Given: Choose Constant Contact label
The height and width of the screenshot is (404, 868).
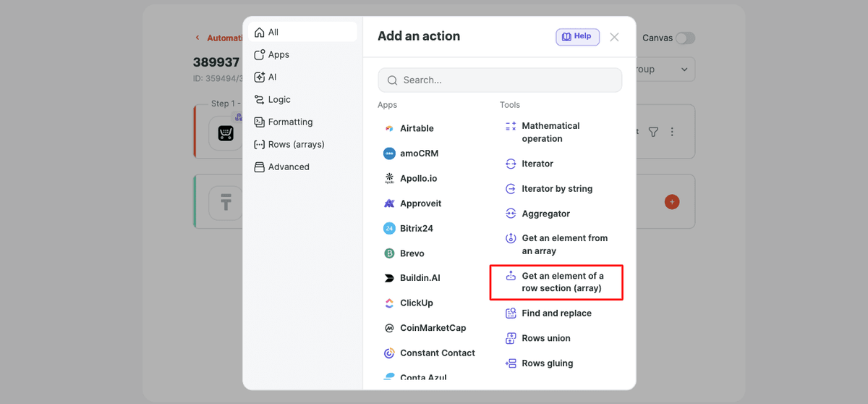Looking at the screenshot, I should pyautogui.click(x=438, y=353).
